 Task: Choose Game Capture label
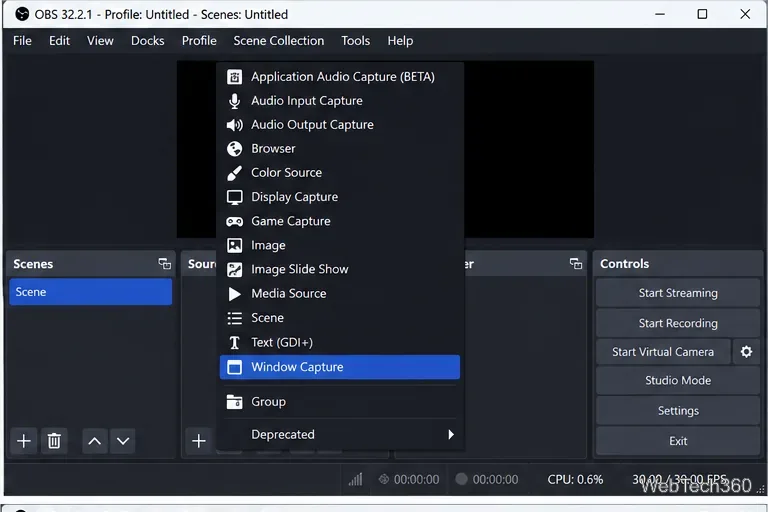[290, 221]
